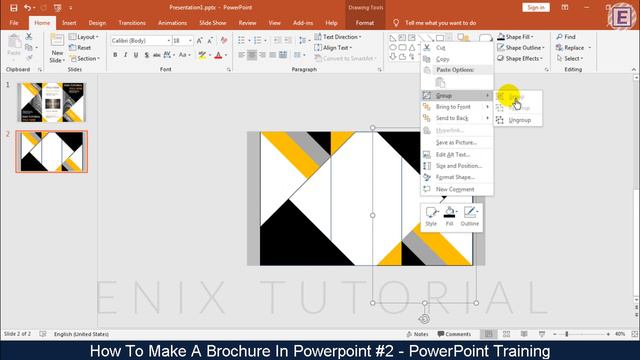The image size is (640, 360).
Task: Align text left in Paragraph group
Action: pyautogui.click(x=242, y=55)
